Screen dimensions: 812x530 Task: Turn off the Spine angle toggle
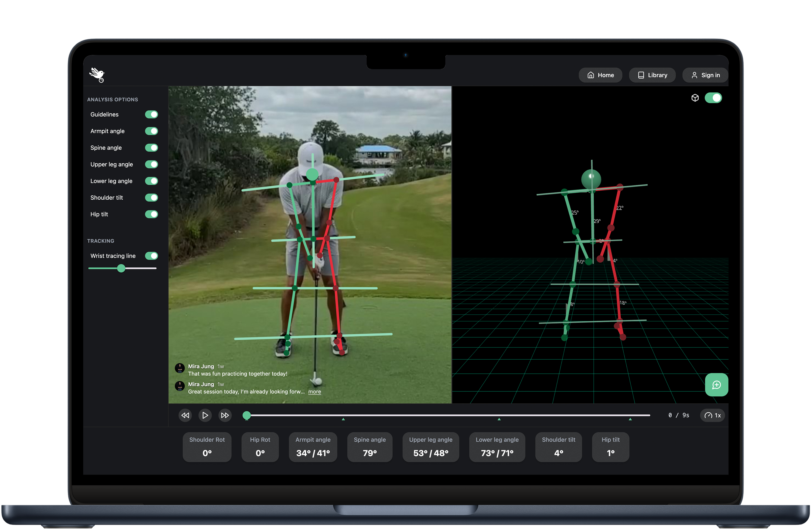tap(152, 148)
